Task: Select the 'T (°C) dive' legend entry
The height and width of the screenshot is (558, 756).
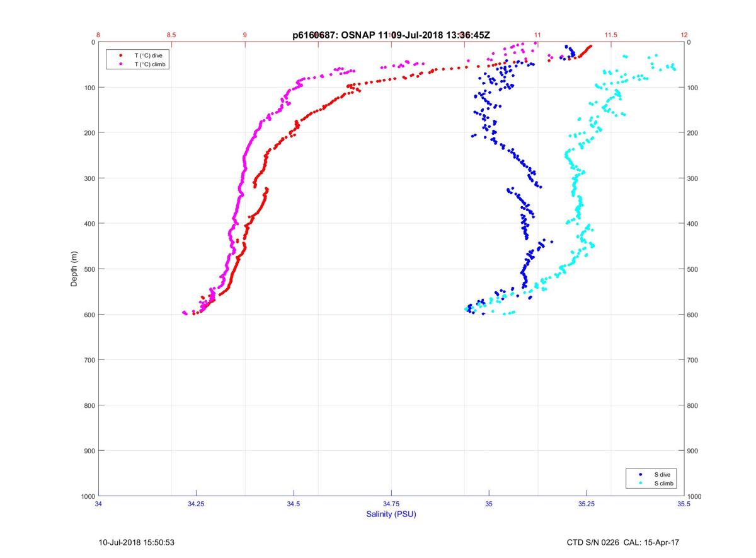Action: coord(148,55)
